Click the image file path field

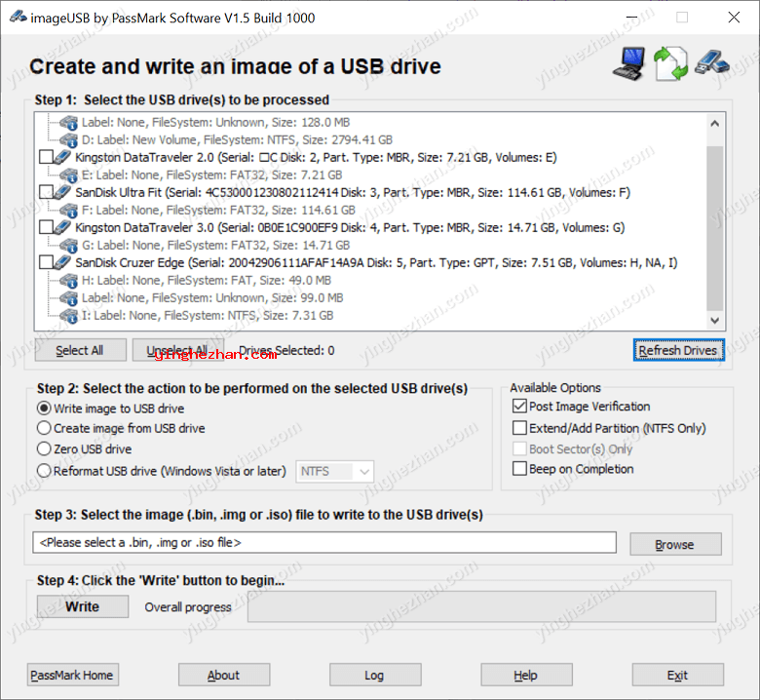324,542
